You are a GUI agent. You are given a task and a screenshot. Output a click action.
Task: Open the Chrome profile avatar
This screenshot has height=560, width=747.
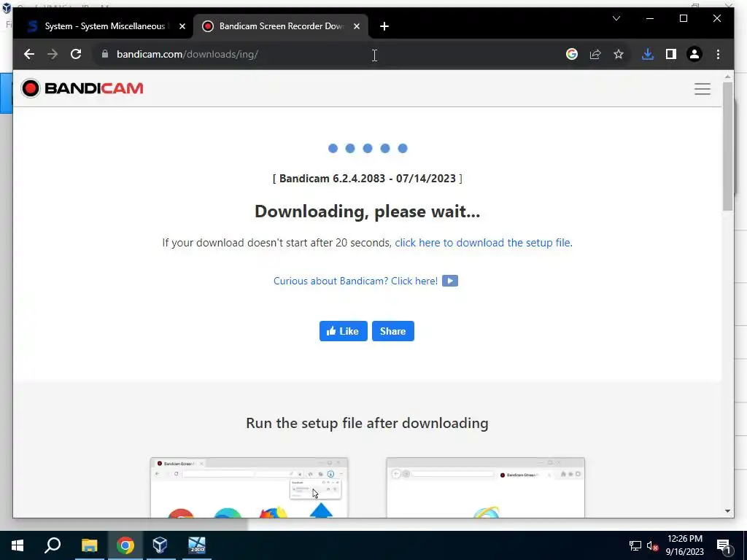coord(694,54)
